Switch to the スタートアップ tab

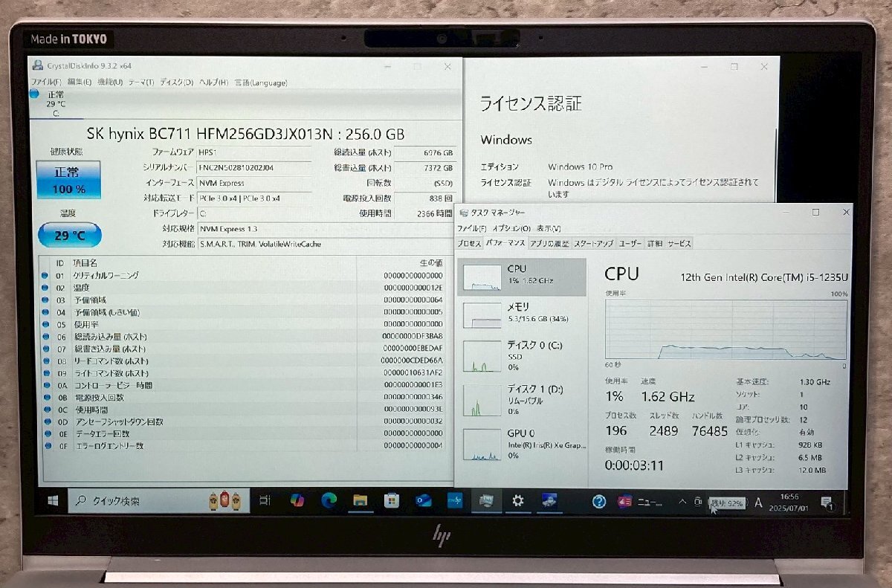[x=594, y=243]
